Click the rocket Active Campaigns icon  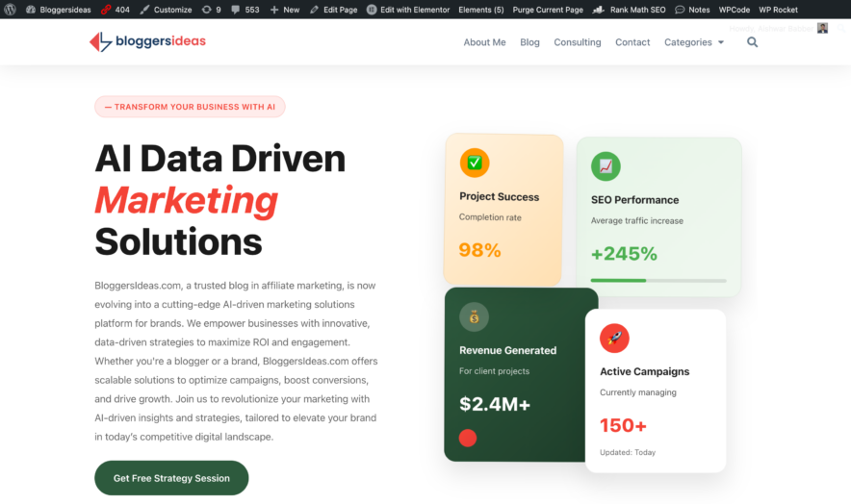tap(614, 338)
